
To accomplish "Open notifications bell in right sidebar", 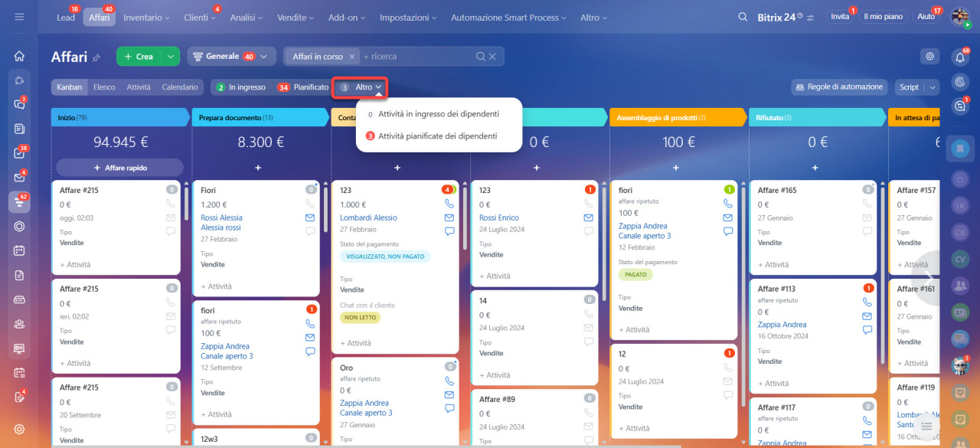I will tap(960, 57).
